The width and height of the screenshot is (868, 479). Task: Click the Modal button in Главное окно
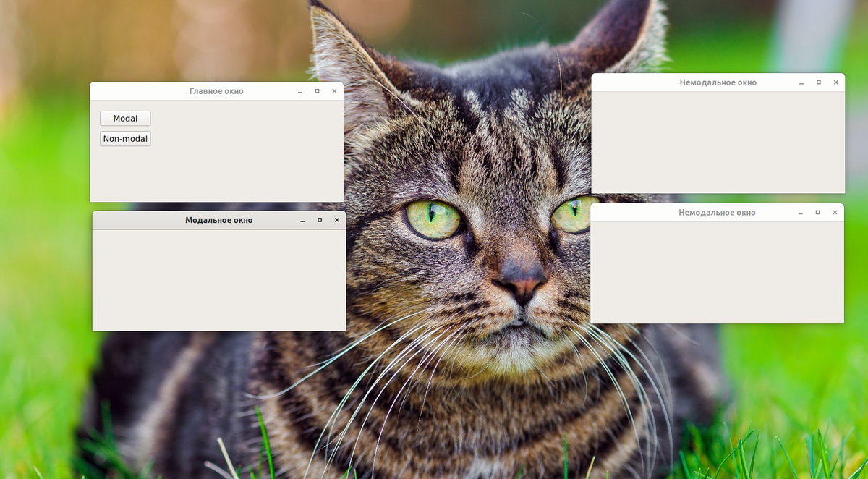pyautogui.click(x=125, y=119)
